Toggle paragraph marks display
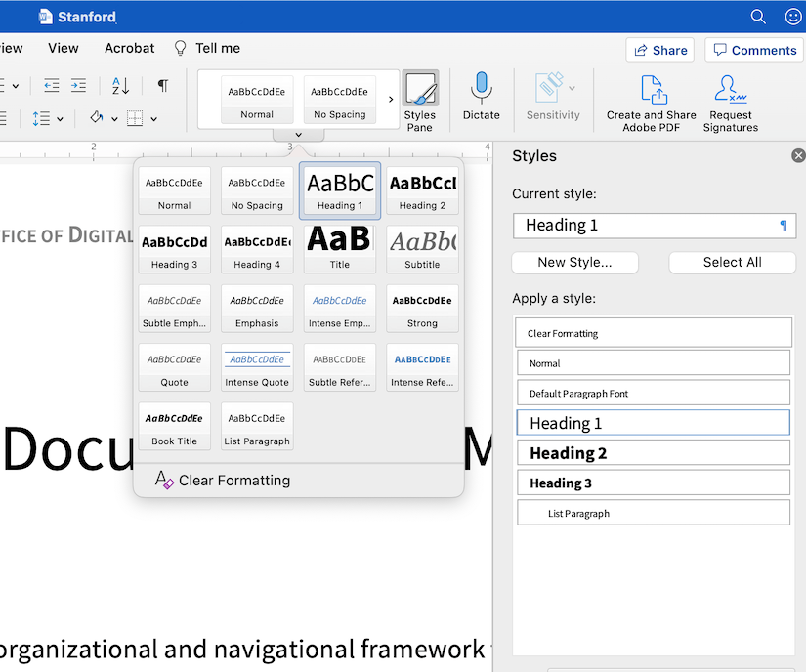The height and width of the screenshot is (672, 806). [162, 86]
